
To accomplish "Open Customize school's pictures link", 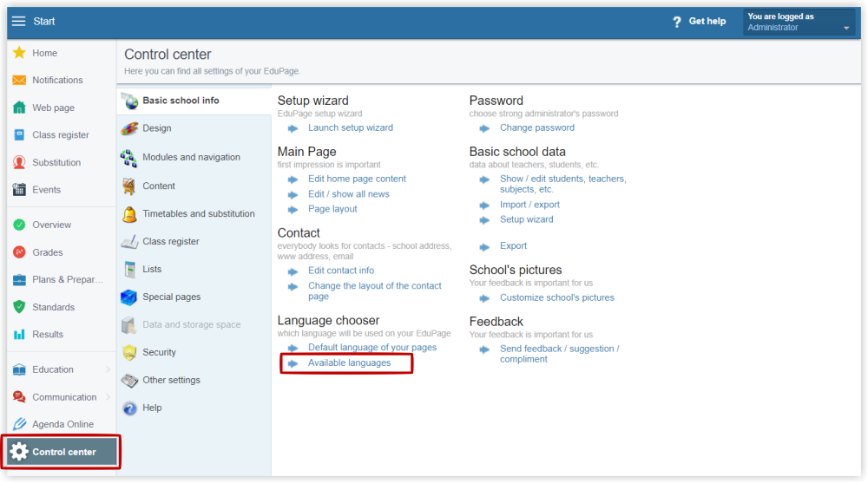I will click(x=557, y=297).
